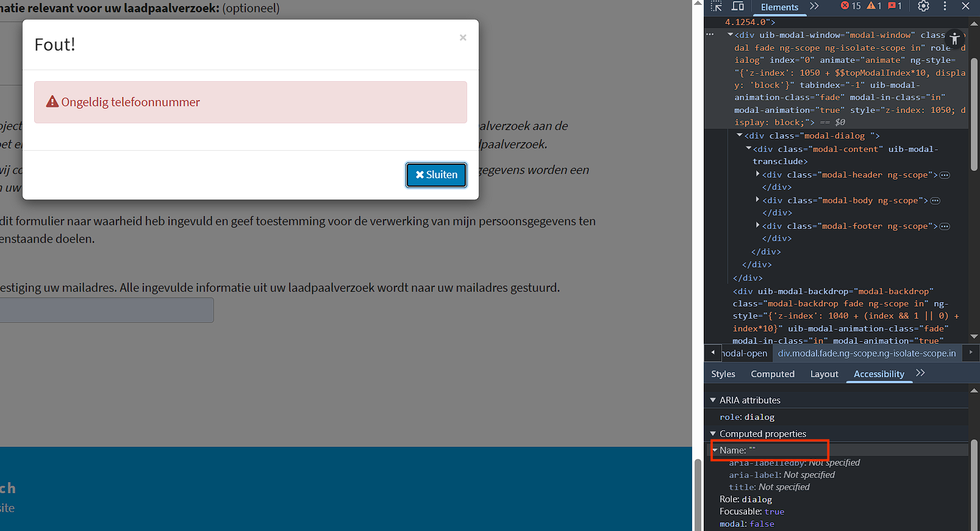This screenshot has width=980, height=531.
Task: Collapse the ARIA attributes section
Action: pyautogui.click(x=713, y=400)
